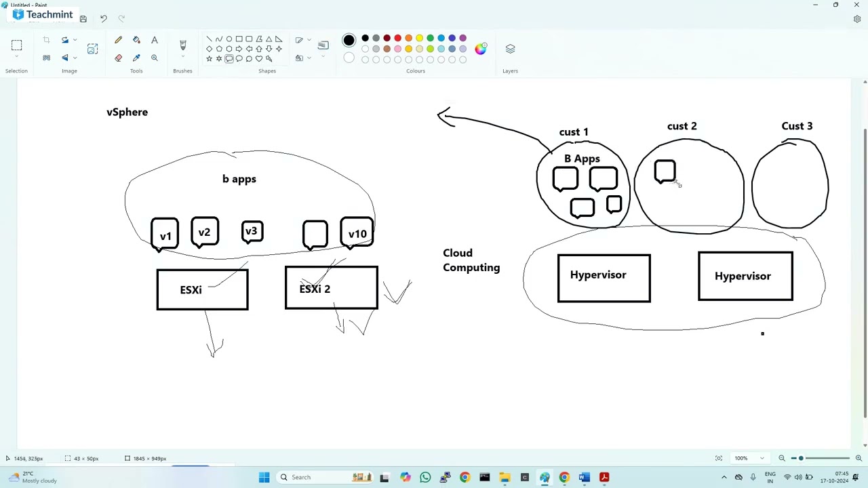Select the Colour 2 secondary circle
Screen dimensions: 868x488
click(349, 58)
